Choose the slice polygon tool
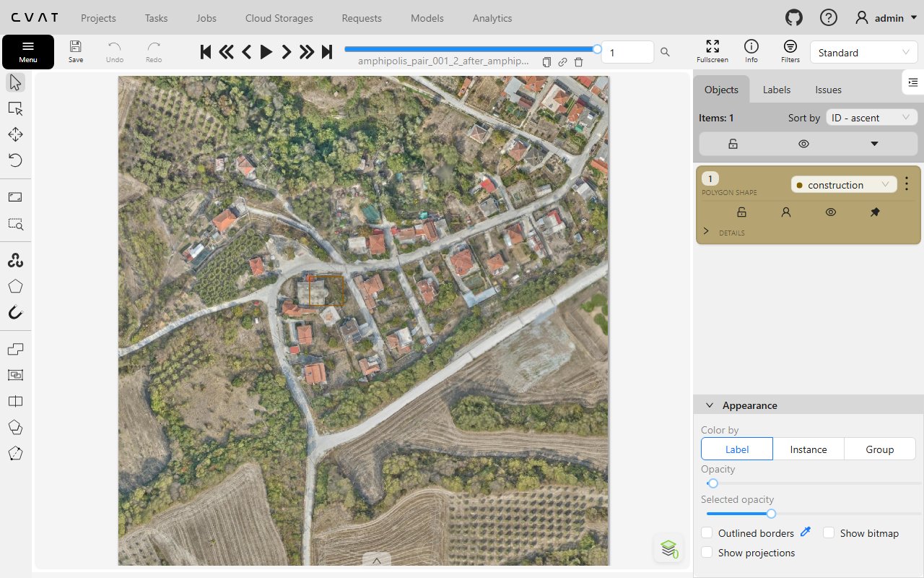 pos(15,453)
